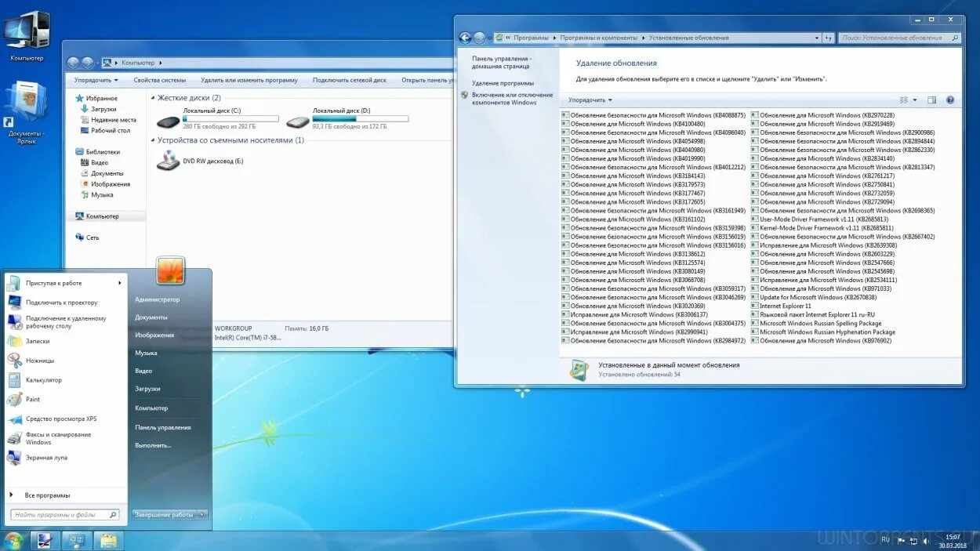The width and height of the screenshot is (980, 551).
Task: Click the back arrow in the updates window
Action: point(465,38)
